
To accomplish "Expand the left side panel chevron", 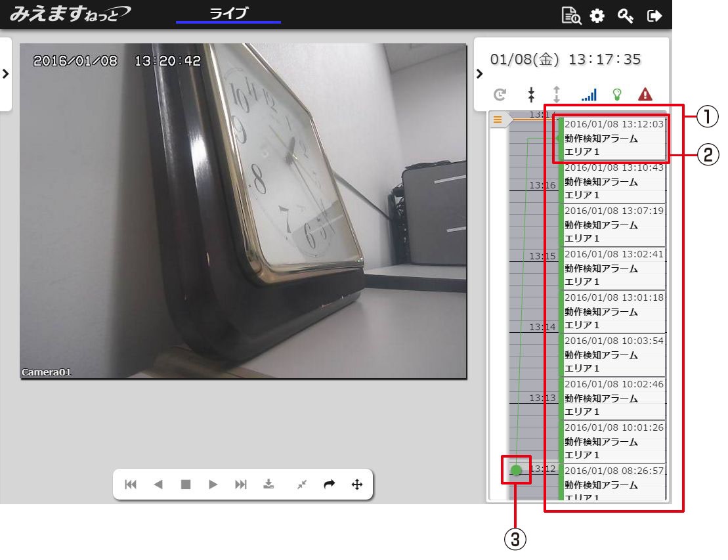I will pyautogui.click(x=5, y=74).
